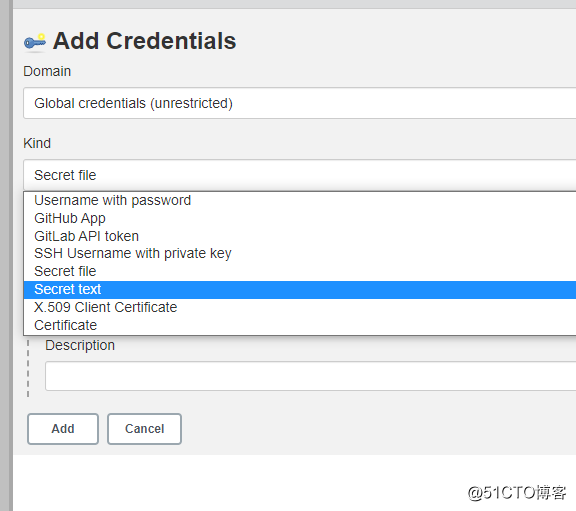
Task: Open the Kind dropdown showing Secret file
Action: (x=299, y=175)
